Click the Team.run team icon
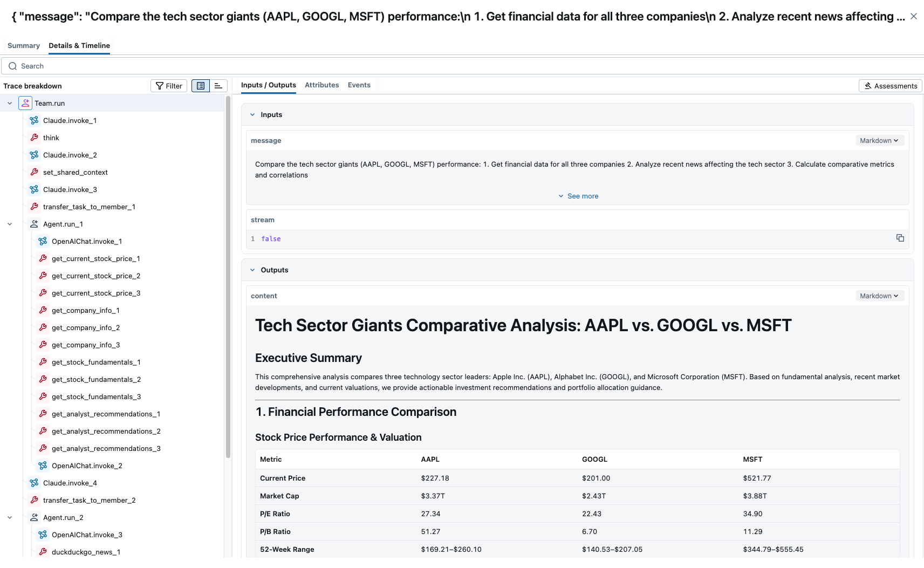This screenshot has height=568, width=924. coord(25,103)
